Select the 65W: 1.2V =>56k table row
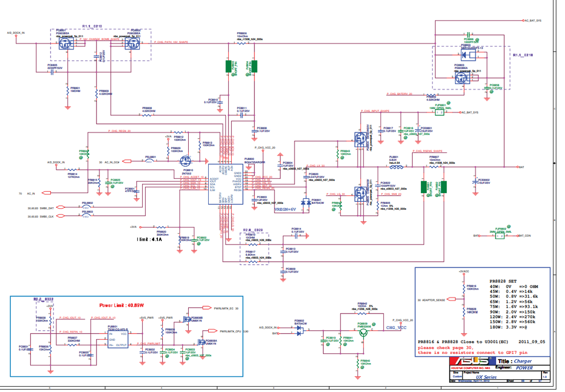The image size is (565, 392). (511, 301)
